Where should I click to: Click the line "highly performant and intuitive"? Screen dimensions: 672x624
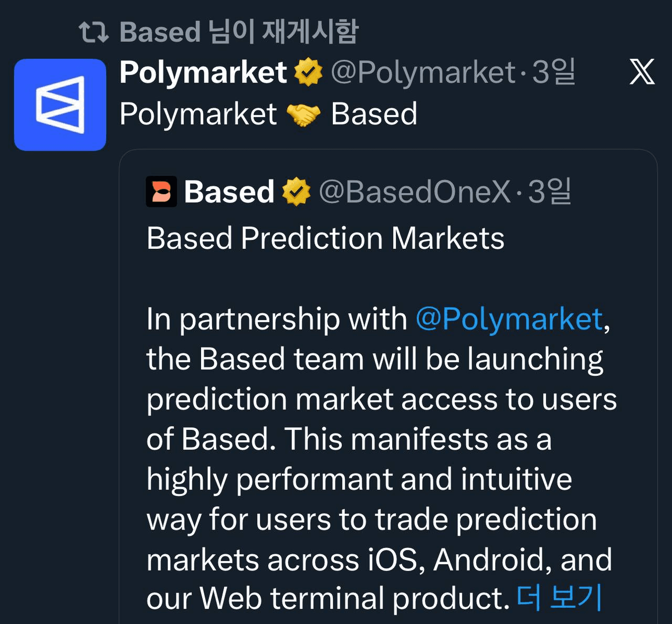[359, 479]
